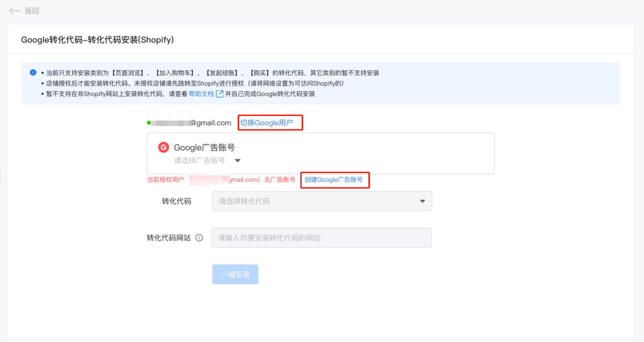Click 切换Google用户 to switch Google user
The width and height of the screenshot is (644, 342).
pos(267,123)
